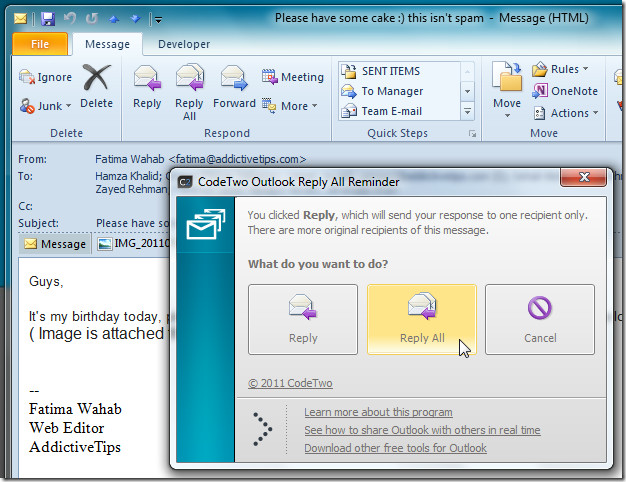Viewport: 626px width, 482px height.
Task: Click the stacked envelopes CodeTwo logo
Action: 206,224
